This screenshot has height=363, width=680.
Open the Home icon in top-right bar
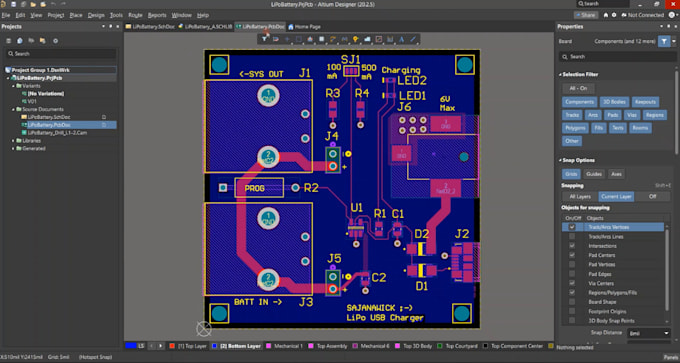[606, 15]
